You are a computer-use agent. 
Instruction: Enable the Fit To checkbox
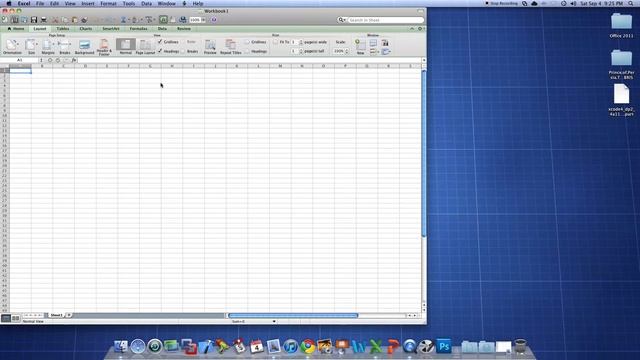click(276, 42)
